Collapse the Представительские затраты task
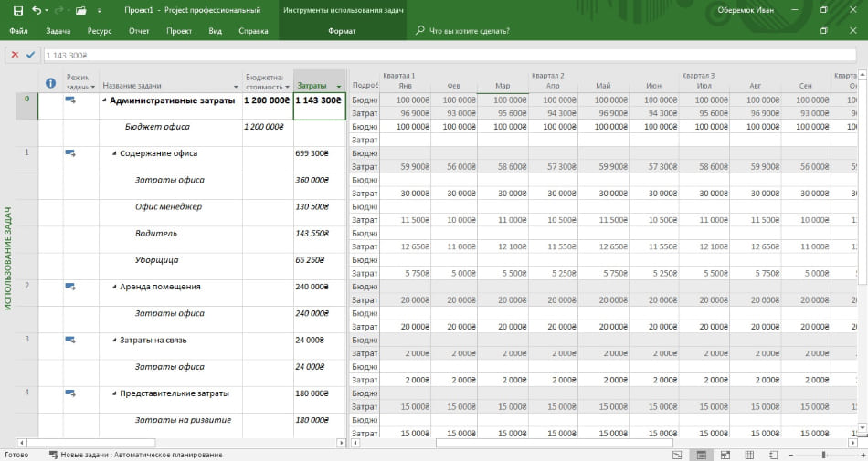The height and width of the screenshot is (461, 868). click(x=114, y=393)
